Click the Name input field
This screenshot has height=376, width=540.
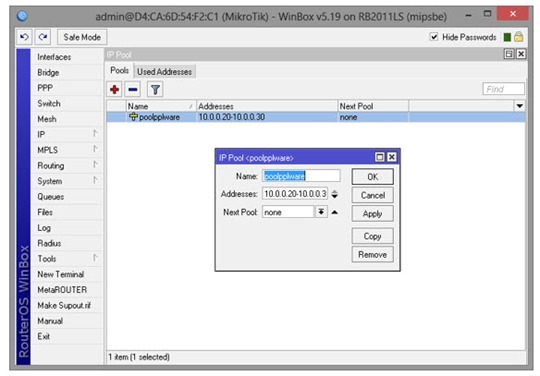click(x=301, y=176)
